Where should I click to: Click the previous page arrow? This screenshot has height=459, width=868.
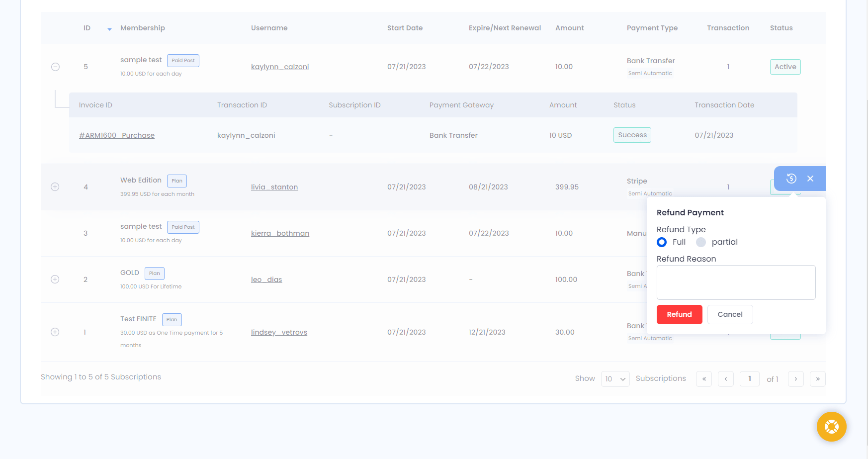[x=725, y=379]
